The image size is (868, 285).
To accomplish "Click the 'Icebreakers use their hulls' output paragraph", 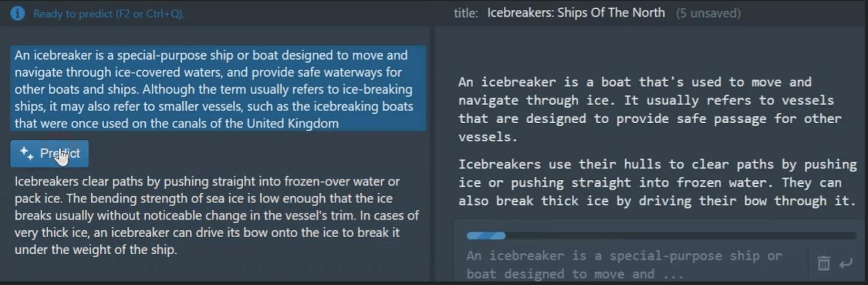I will click(x=657, y=183).
